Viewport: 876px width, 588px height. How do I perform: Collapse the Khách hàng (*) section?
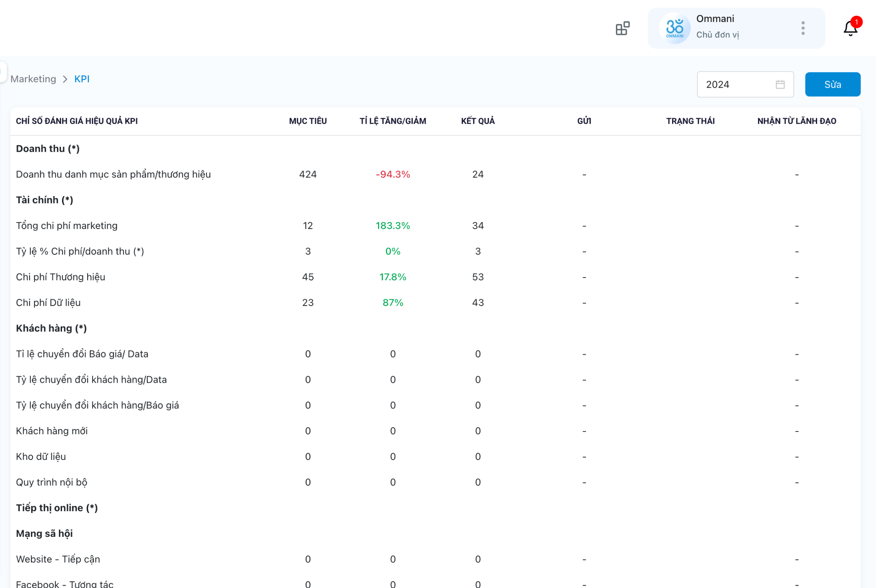coord(51,328)
